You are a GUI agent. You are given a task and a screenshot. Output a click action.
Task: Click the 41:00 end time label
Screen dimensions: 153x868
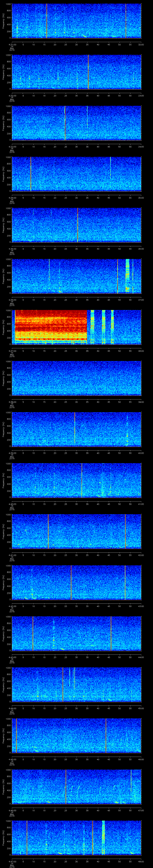point(141,504)
